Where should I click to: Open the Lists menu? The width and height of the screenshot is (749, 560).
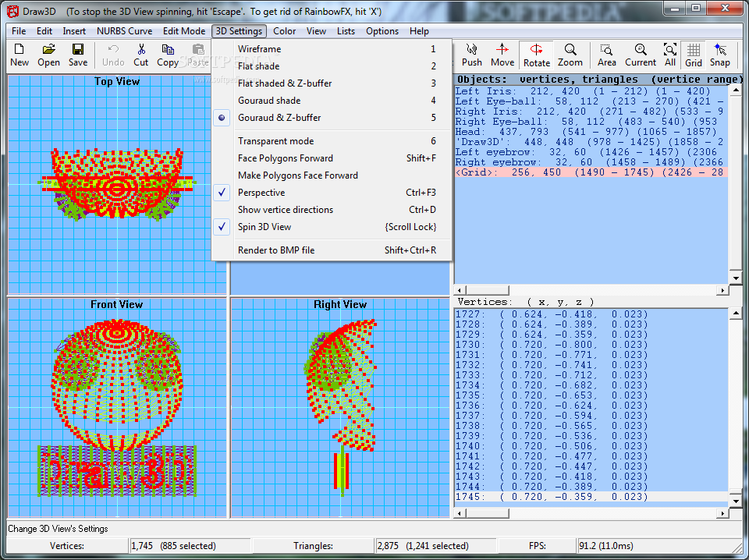[x=346, y=31]
